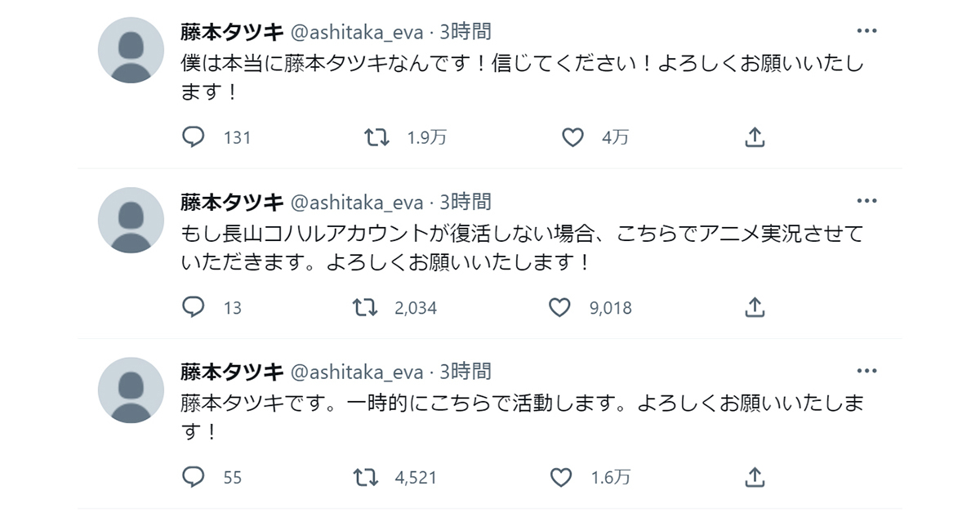Open more options on third tweet
Viewport: 980px width, 513px height.
click(866, 371)
